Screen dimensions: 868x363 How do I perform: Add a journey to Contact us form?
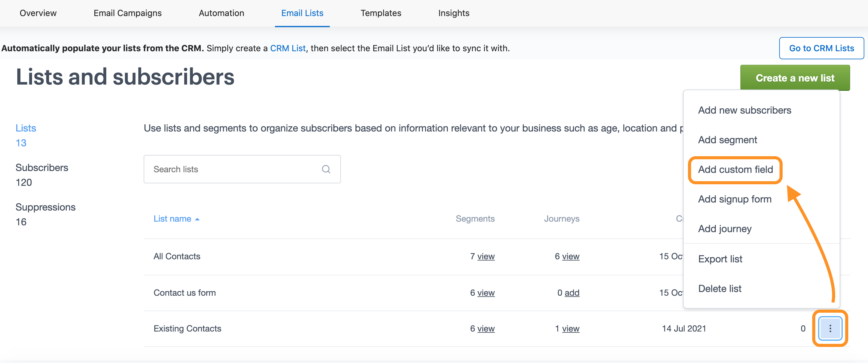tap(572, 293)
